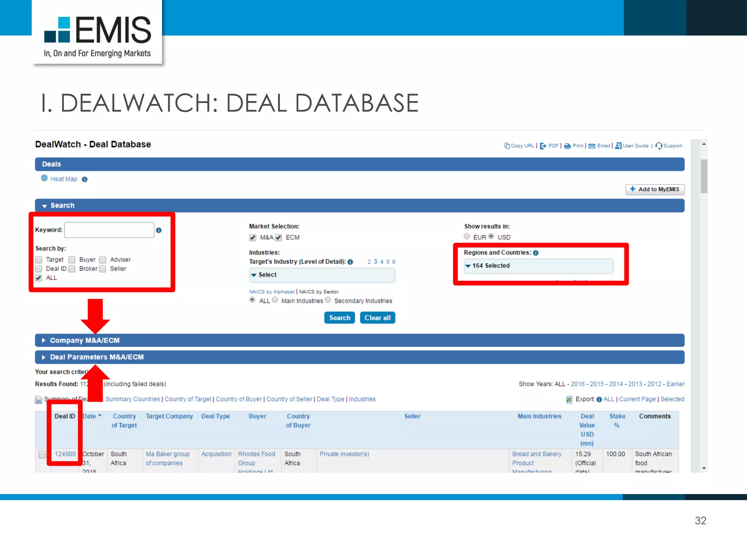Viewport: 747px width, 560px height.
Task: Open the NAICS by Alphabet link
Action: (x=272, y=292)
